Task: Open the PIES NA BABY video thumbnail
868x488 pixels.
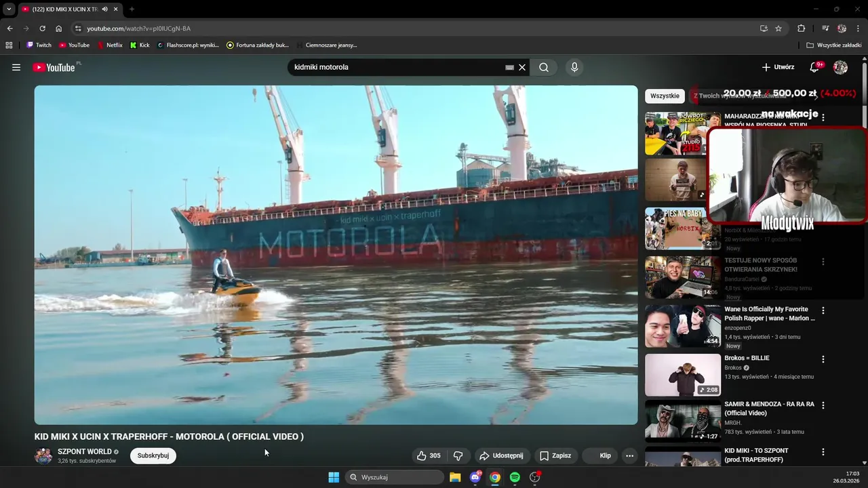Action: (683, 228)
